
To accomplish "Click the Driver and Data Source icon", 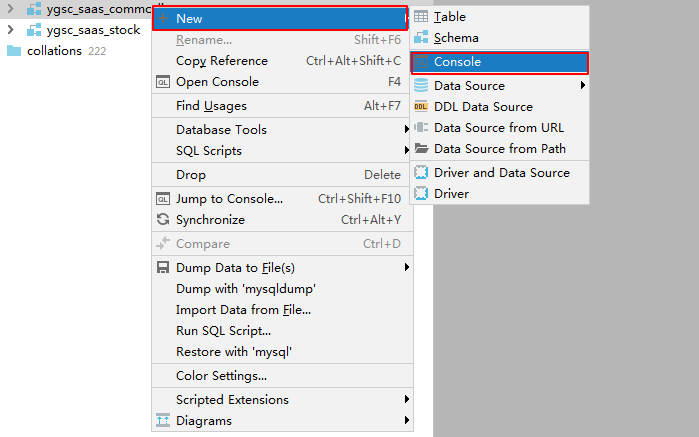I will [x=421, y=173].
